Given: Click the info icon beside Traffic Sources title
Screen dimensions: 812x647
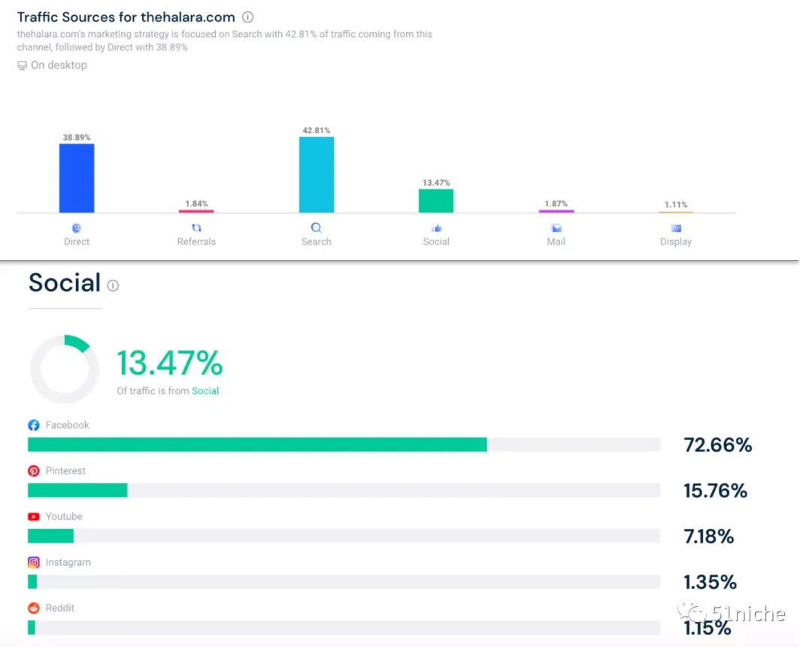Looking at the screenshot, I should pyautogui.click(x=248, y=17).
